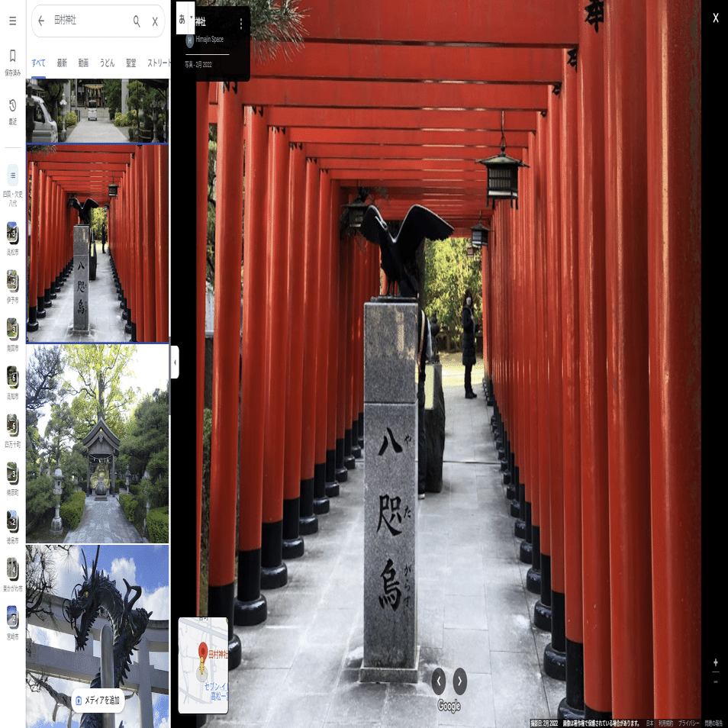Go to previous photo arrow
Viewport: 728px width, 728px height.
tap(439, 681)
